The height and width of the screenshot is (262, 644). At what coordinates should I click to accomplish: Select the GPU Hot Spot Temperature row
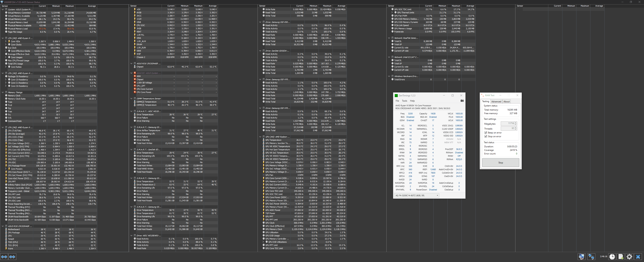click(302, 150)
